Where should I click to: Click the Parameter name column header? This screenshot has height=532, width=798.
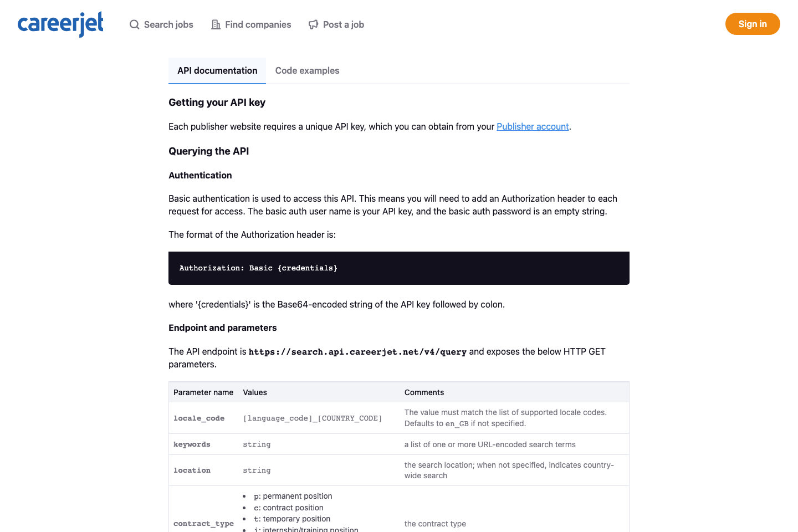point(203,392)
